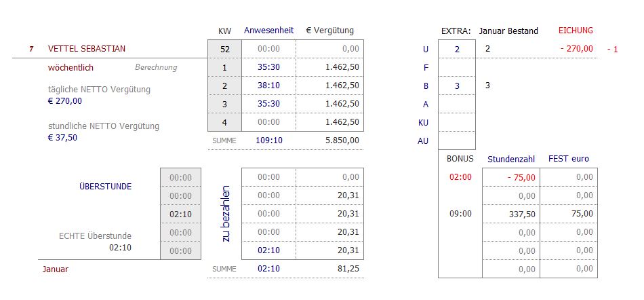
Task: Select the empty F extra field
Action: click(x=457, y=67)
